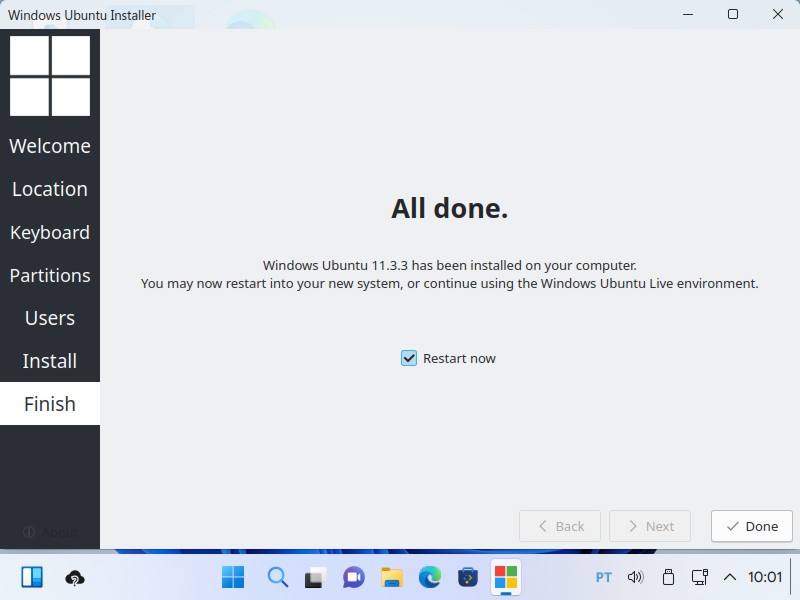Launch Edge browser from the taskbar
Viewport: 800px width, 600px height.
tap(430, 578)
